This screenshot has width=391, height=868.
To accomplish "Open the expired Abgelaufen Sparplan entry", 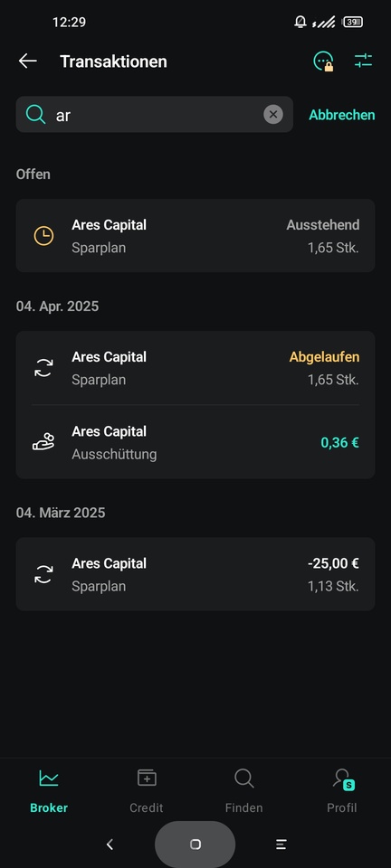I will (x=195, y=368).
